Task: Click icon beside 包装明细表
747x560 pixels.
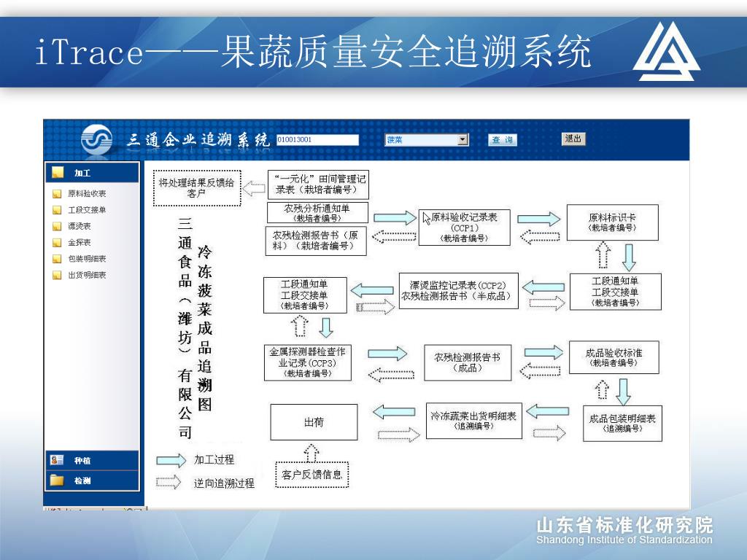Action: [x=57, y=259]
